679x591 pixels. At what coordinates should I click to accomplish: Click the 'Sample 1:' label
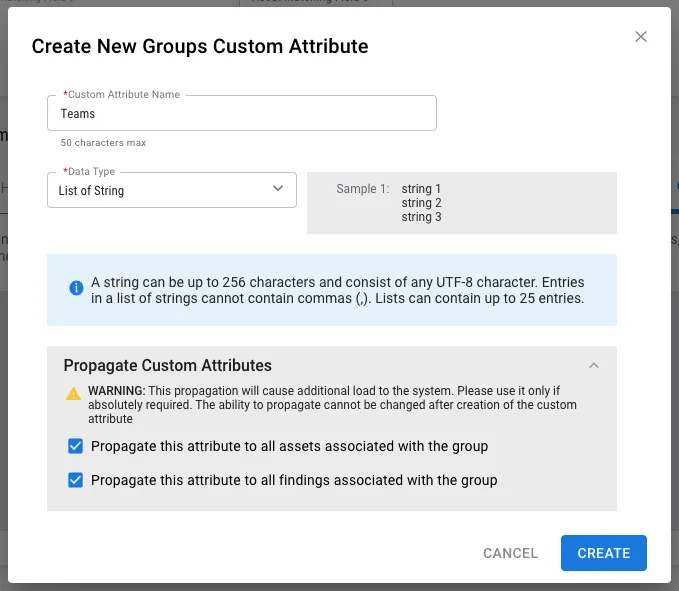[x=362, y=189]
